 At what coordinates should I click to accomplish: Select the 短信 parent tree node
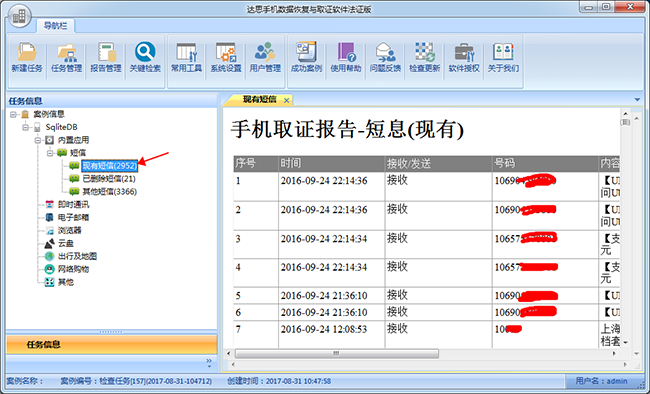click(78, 153)
